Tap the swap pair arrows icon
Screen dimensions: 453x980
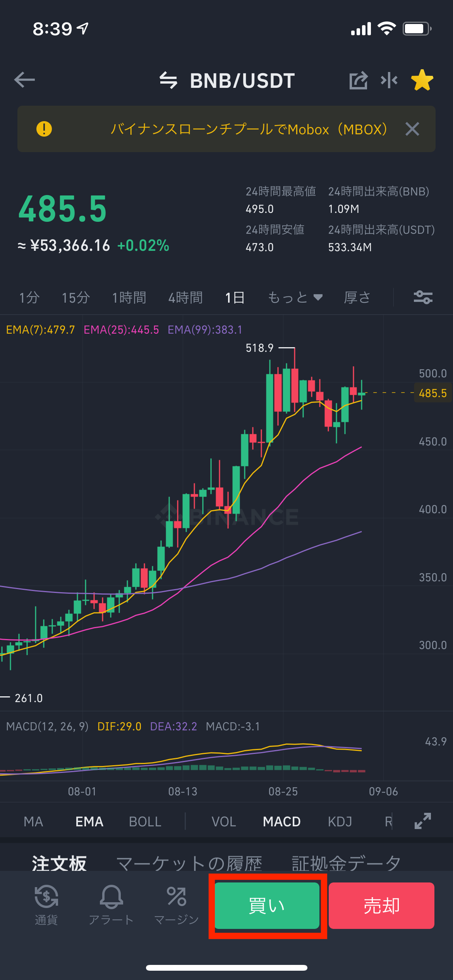tap(168, 80)
